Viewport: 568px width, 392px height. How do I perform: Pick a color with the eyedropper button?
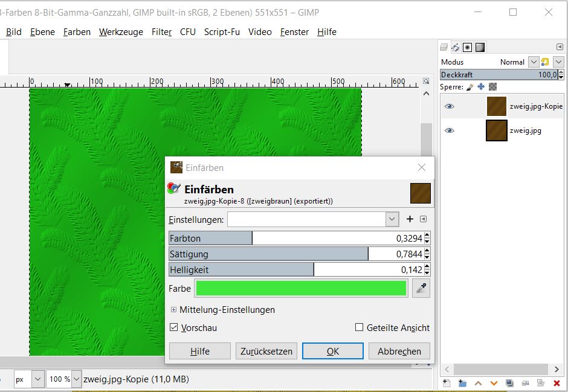point(421,288)
